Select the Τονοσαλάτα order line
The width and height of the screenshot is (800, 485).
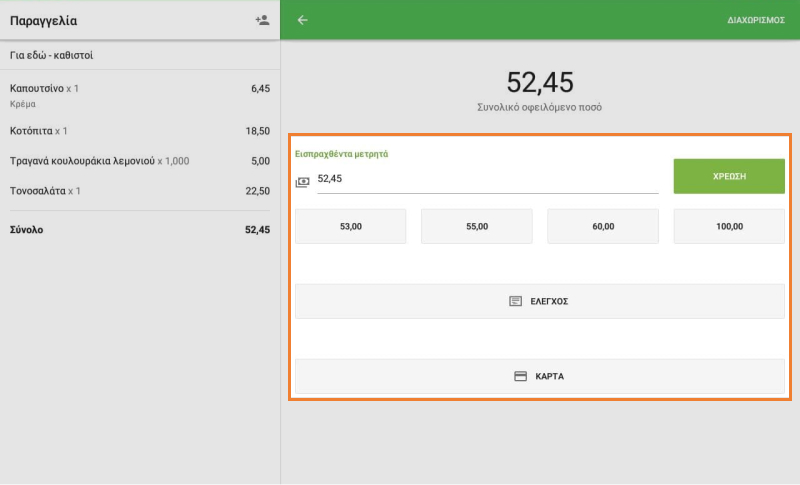tap(139, 191)
